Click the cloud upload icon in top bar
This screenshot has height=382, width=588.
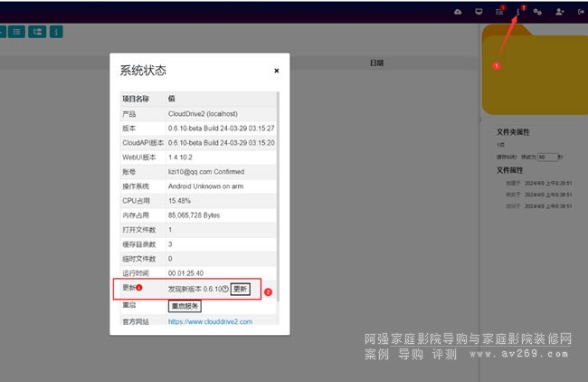458,12
